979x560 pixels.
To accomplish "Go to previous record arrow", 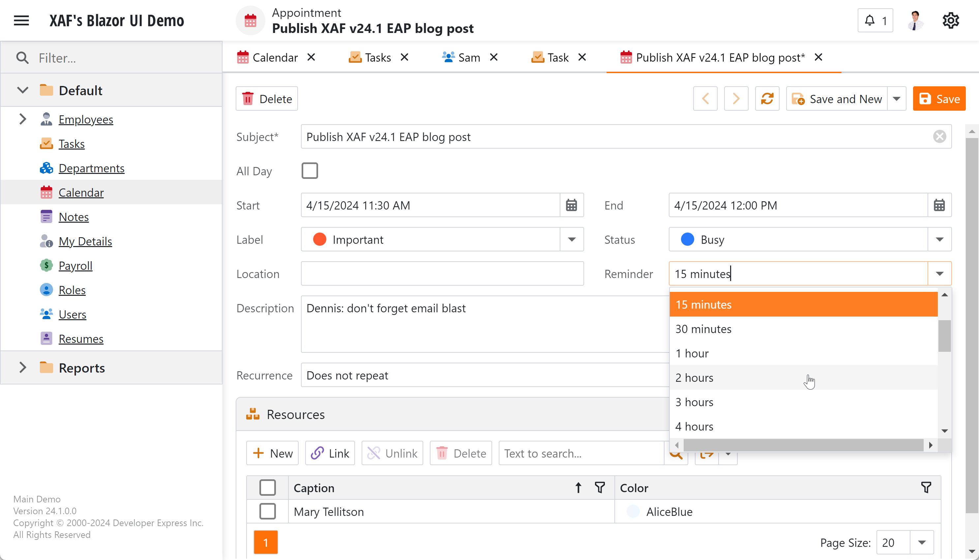I will pos(705,99).
